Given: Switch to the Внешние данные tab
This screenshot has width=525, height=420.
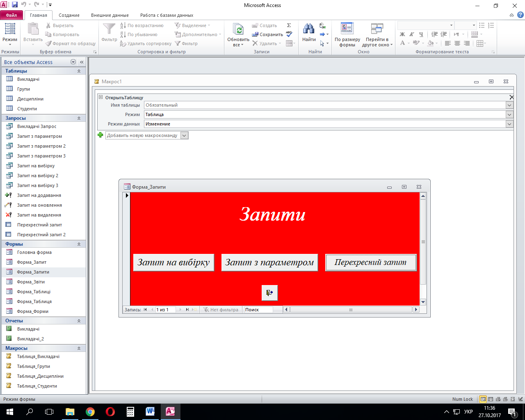Looking at the screenshot, I should click(x=110, y=15).
